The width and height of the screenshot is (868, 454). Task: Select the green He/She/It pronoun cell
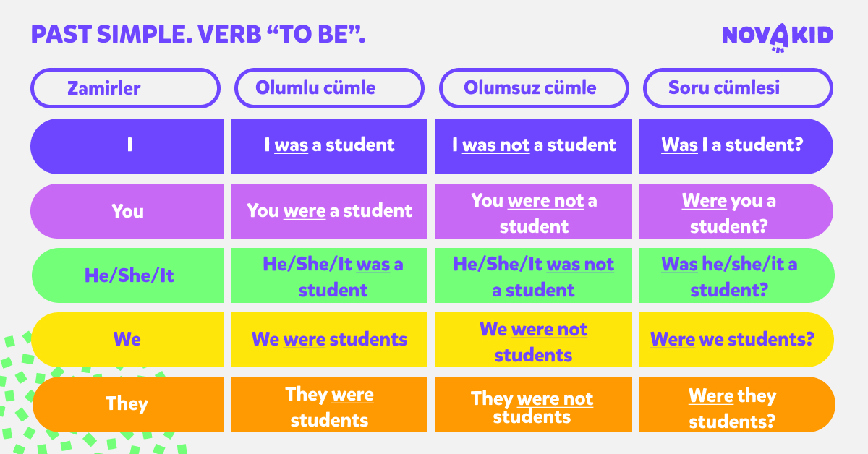coord(128,275)
